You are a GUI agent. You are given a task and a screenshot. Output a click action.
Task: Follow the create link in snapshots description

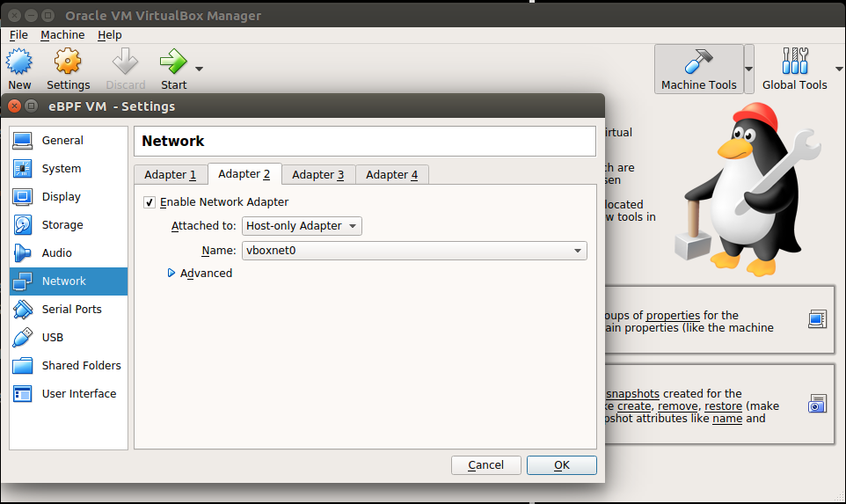[634, 405]
